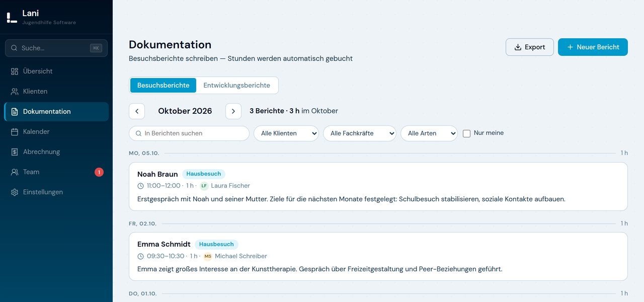644x302 pixels.
Task: Click the Hausbesuch tag on Noah Braun
Action: coord(204,174)
